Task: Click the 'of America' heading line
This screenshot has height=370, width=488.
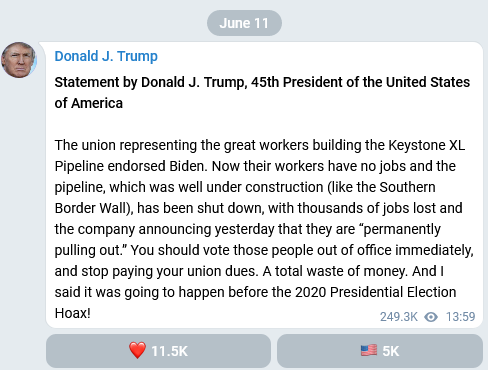Action: click(x=89, y=103)
